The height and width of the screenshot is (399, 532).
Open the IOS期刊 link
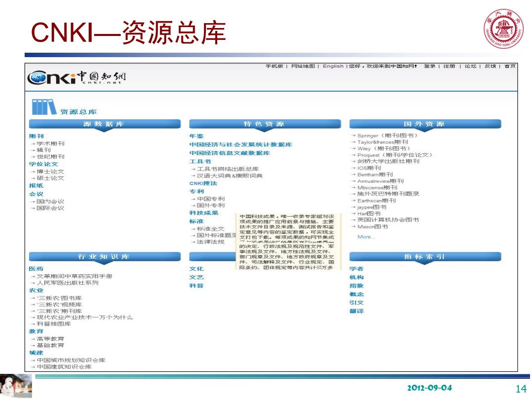(x=369, y=168)
